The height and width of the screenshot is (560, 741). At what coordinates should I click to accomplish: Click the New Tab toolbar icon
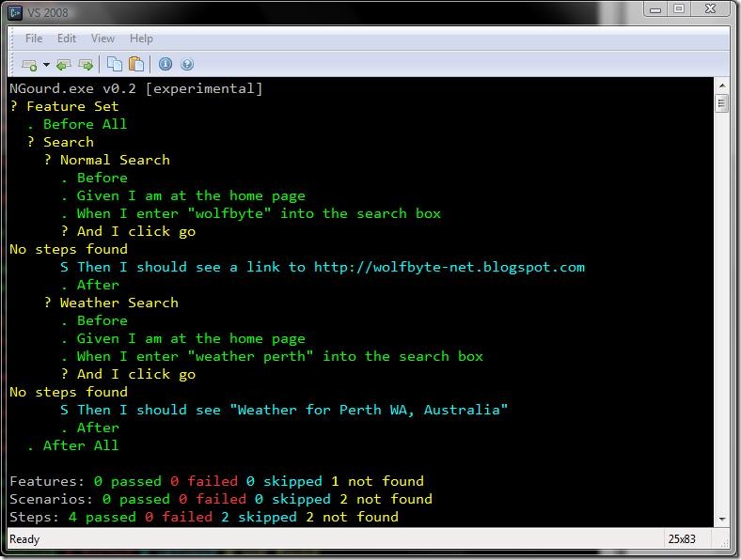point(29,65)
